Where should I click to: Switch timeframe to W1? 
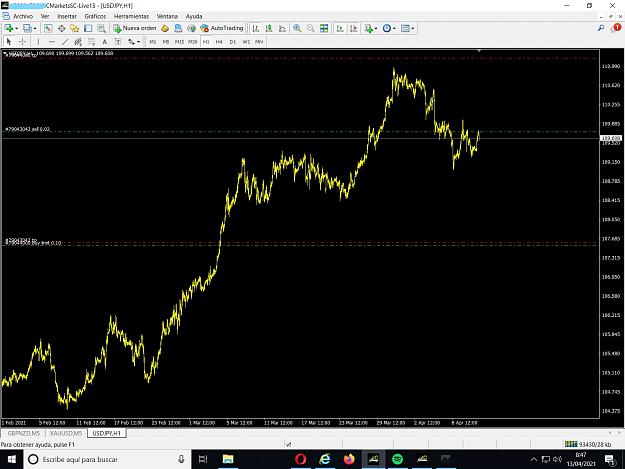click(x=246, y=41)
